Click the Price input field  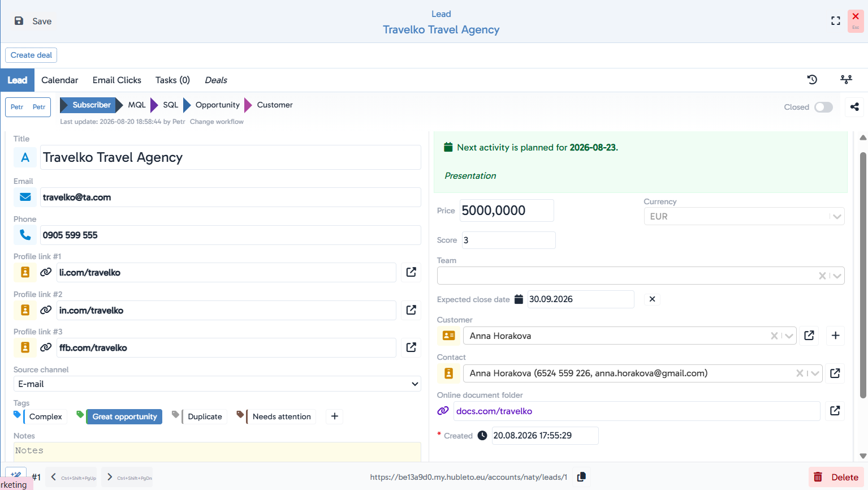tap(507, 210)
